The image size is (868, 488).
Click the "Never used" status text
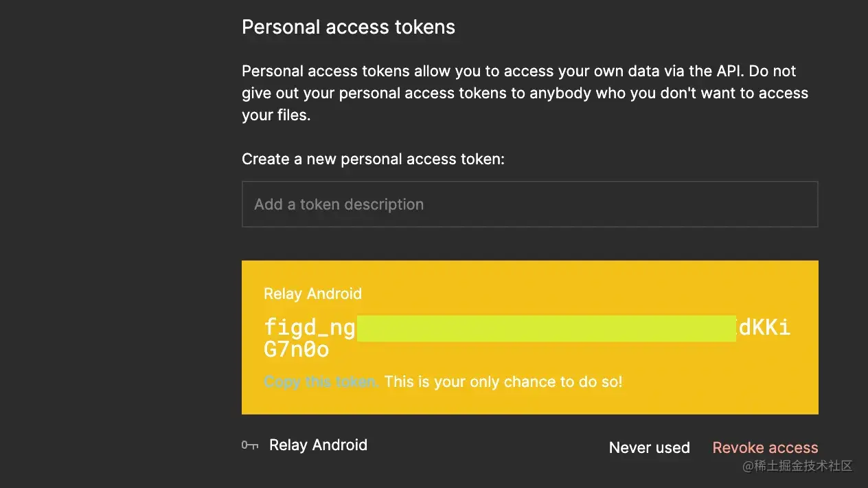pyautogui.click(x=649, y=447)
